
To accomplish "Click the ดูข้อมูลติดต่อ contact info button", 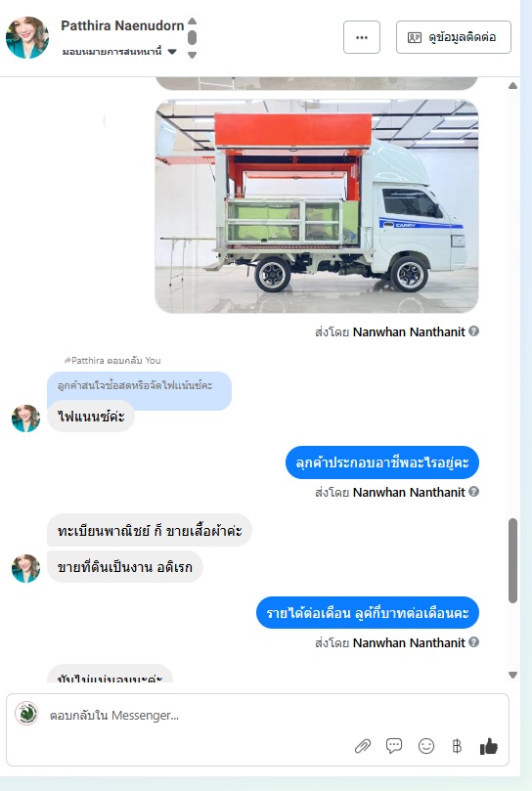I will [453, 37].
